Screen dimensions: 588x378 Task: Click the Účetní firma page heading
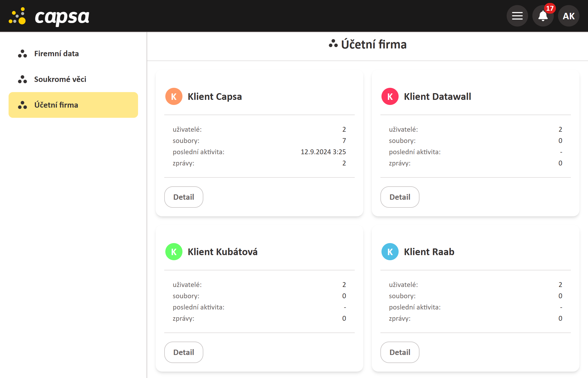[x=373, y=44]
